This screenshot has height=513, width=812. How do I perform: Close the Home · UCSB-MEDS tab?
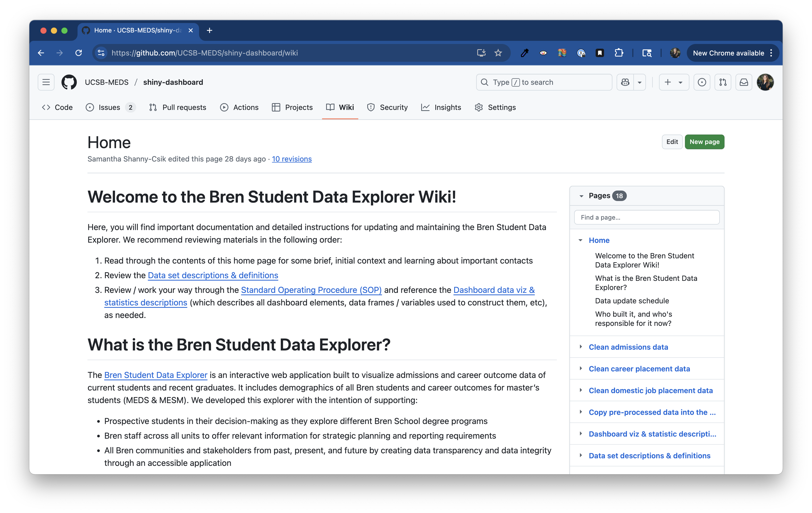190,30
